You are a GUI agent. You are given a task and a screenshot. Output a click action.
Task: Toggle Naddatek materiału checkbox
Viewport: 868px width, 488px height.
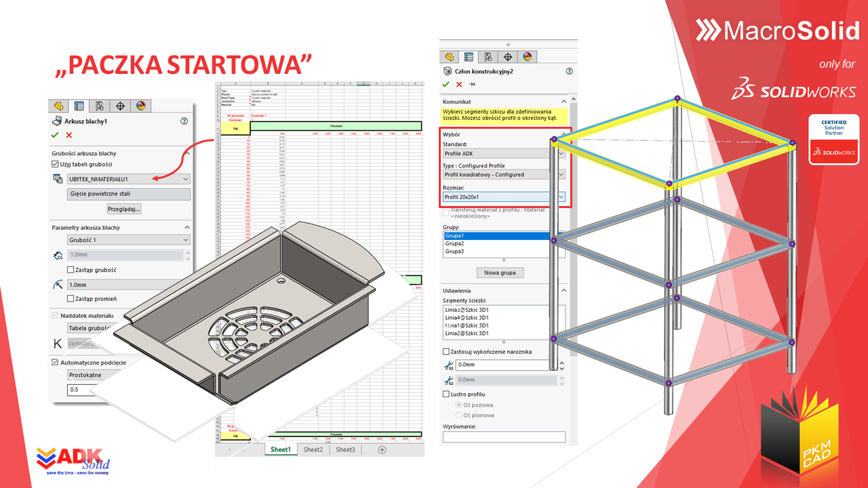[56, 316]
